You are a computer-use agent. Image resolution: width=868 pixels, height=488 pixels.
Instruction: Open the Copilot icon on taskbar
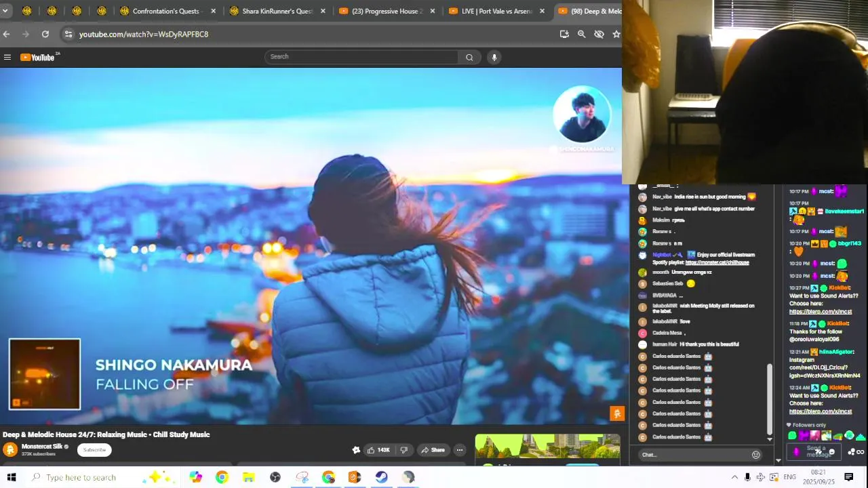[x=195, y=477]
